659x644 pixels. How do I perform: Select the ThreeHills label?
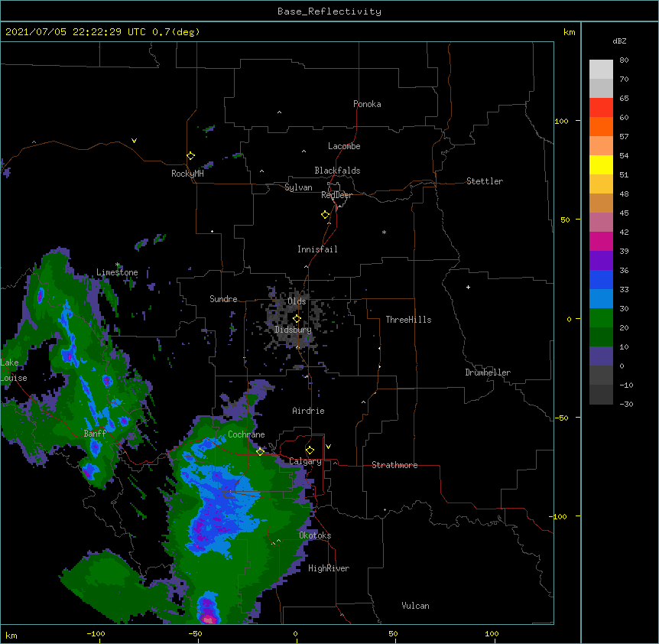[408, 320]
